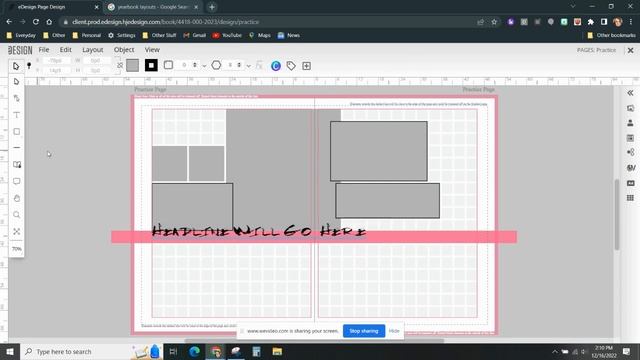Open the Object menu

[124, 50]
